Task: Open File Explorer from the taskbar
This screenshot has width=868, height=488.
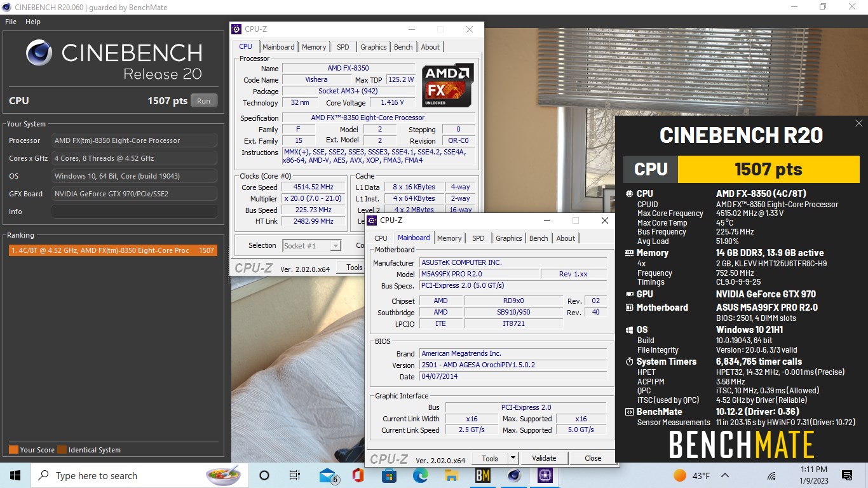Action: [x=451, y=475]
